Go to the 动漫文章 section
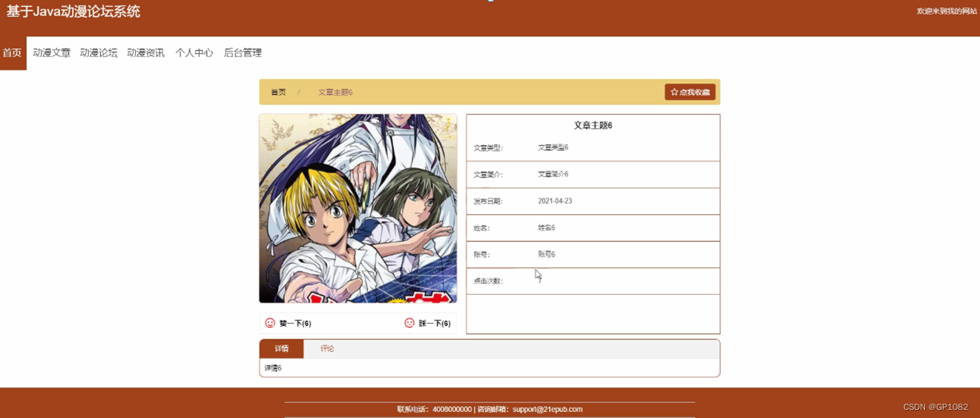 coord(52,53)
